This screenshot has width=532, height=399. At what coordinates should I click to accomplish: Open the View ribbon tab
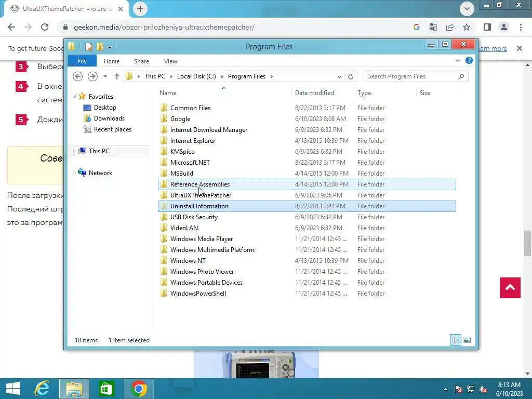point(170,61)
